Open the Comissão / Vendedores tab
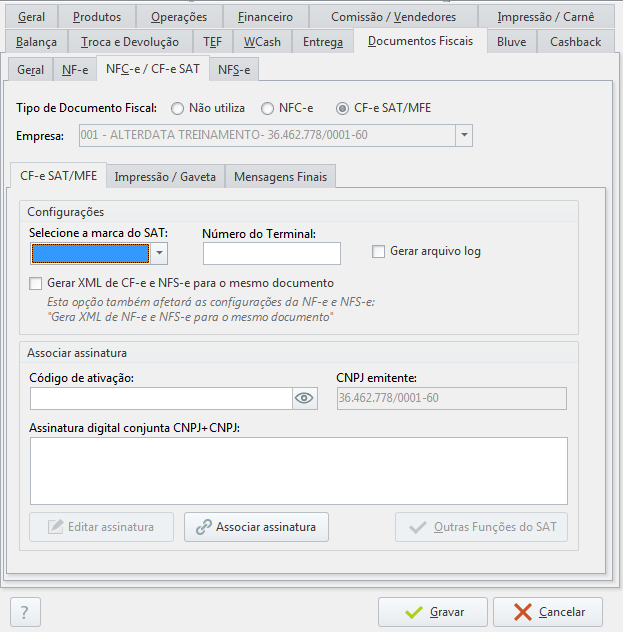The width and height of the screenshot is (623, 632). point(393,17)
